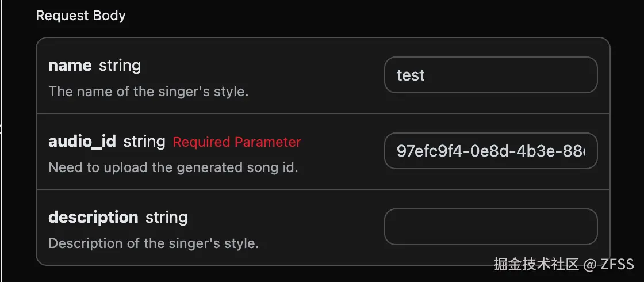Click the red Required Parameter text

(237, 142)
